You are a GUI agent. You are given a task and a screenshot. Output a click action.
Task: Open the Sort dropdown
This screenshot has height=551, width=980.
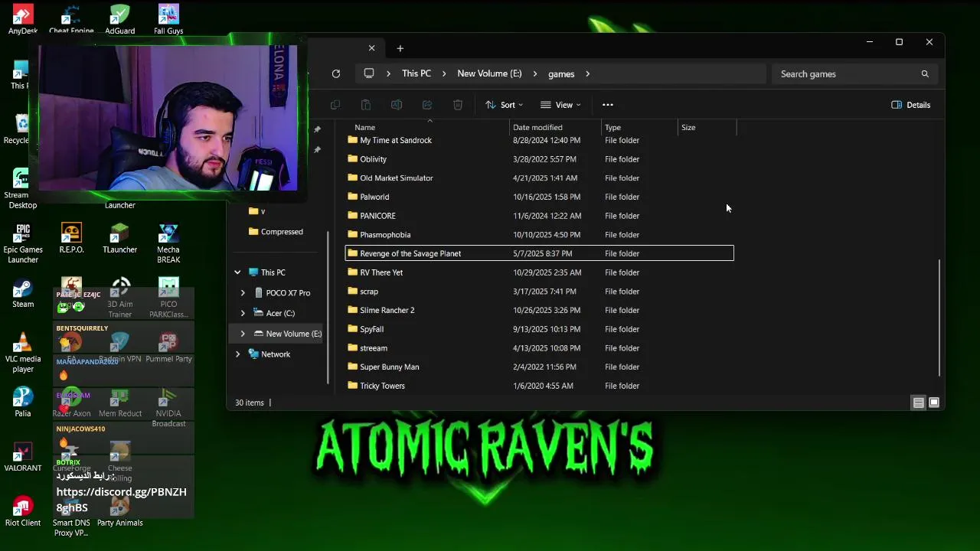[x=504, y=105]
